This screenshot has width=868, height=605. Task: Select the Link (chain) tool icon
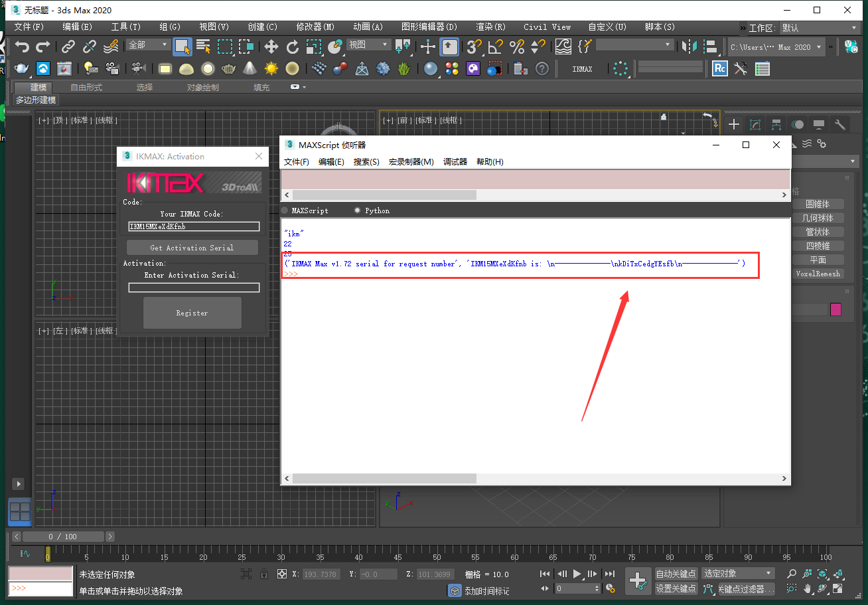click(x=68, y=46)
